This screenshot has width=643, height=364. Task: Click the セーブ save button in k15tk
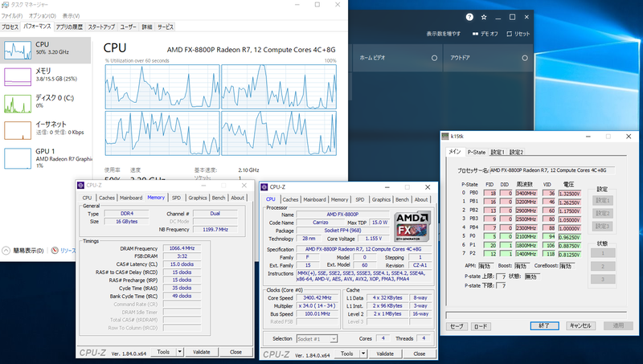(x=457, y=326)
